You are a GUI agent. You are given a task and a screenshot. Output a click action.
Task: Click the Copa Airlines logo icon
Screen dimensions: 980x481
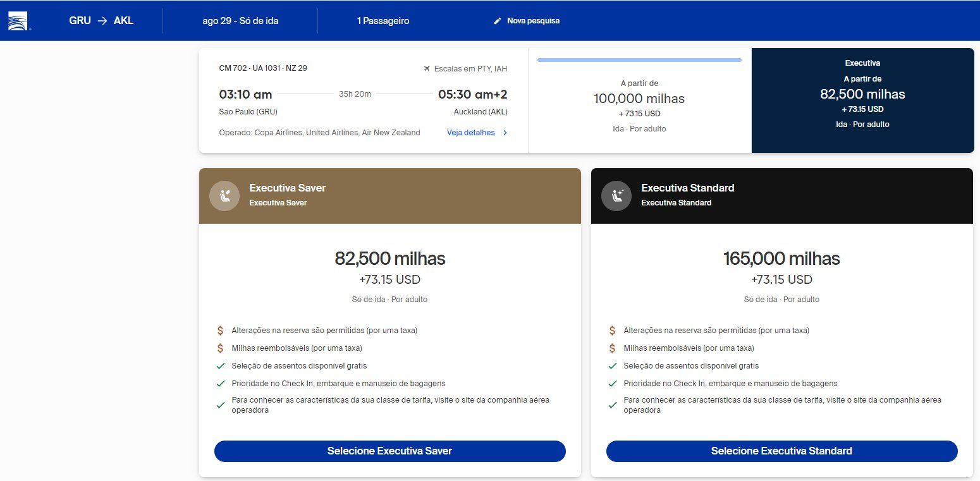point(19,21)
